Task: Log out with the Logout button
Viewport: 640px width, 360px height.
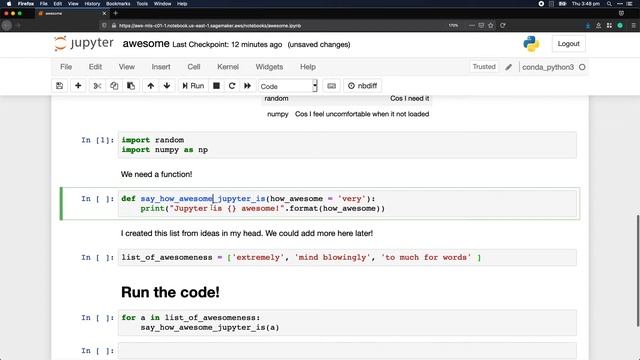Action: point(568,44)
